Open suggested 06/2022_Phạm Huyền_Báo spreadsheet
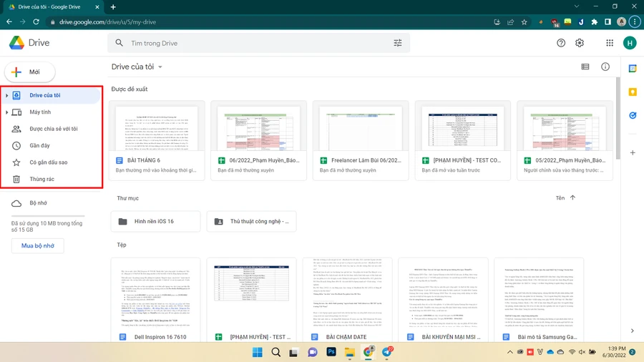 pyautogui.click(x=258, y=140)
